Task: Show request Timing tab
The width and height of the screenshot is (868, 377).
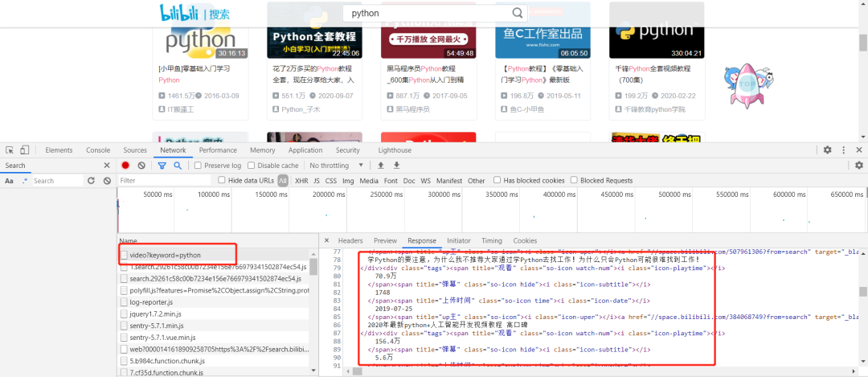Action: coord(492,241)
